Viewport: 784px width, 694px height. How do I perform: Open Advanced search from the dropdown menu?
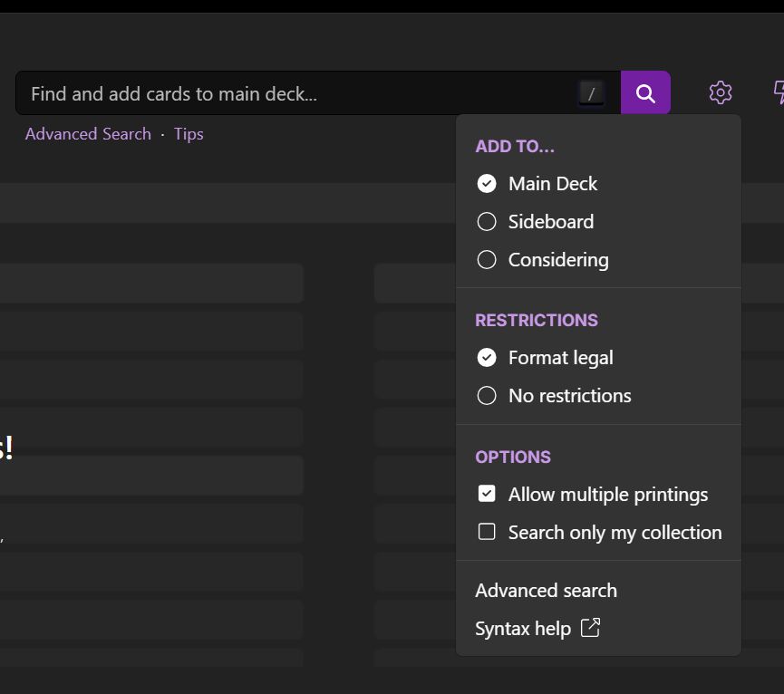[x=546, y=591]
